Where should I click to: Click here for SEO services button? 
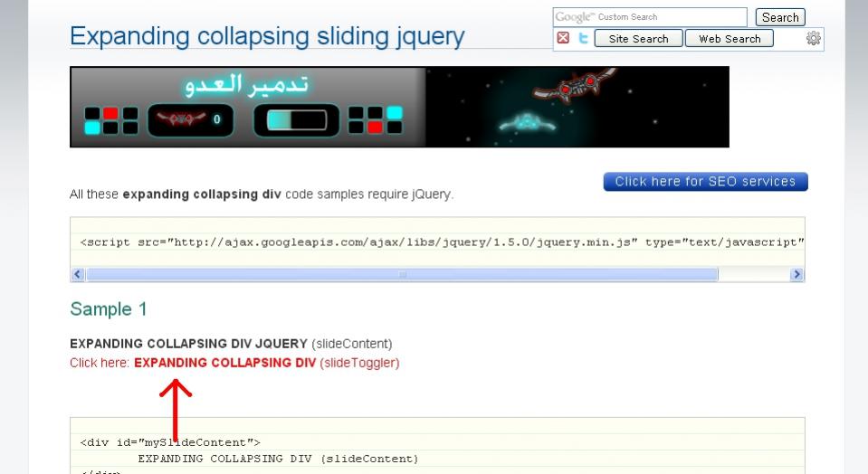[705, 182]
